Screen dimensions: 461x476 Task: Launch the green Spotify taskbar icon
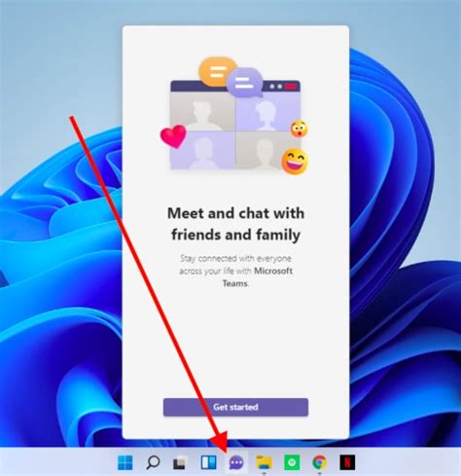point(292,462)
